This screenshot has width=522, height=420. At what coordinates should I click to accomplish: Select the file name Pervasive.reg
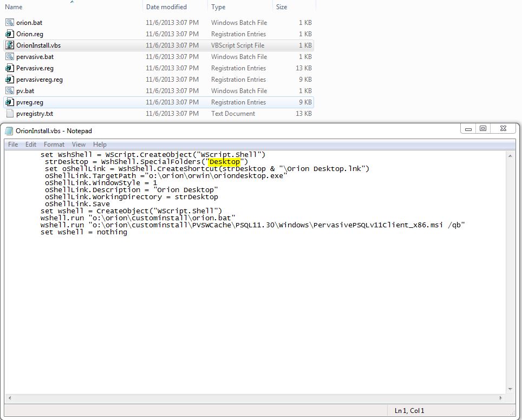35,68
